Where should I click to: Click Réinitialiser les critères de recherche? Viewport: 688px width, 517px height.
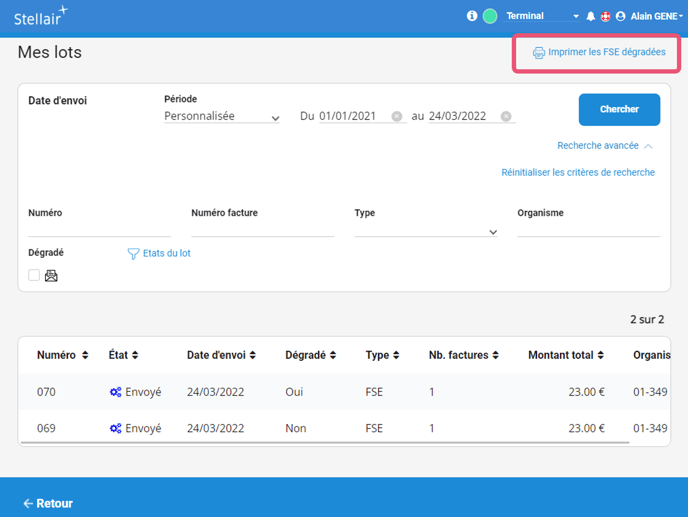coord(578,172)
